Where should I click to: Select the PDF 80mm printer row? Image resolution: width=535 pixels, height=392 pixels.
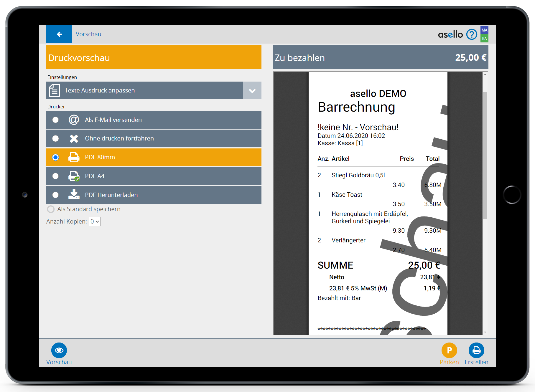[x=154, y=157]
